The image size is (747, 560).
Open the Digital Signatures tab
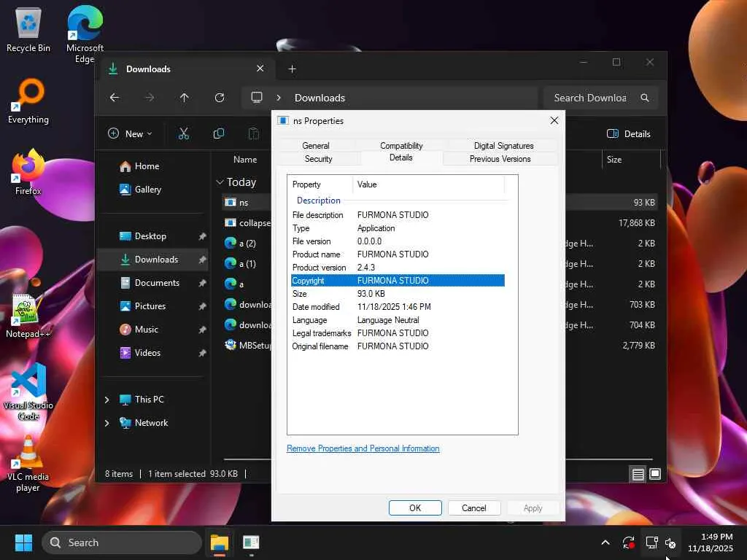point(503,146)
